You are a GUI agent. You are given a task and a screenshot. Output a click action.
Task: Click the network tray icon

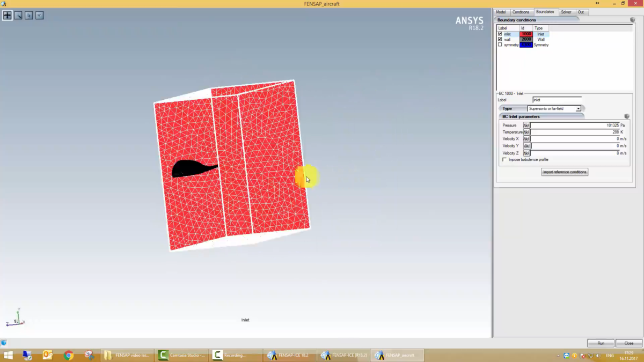pos(590,356)
